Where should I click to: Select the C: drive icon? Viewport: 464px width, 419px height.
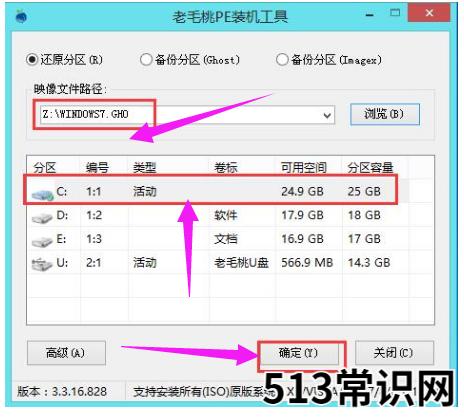click(x=42, y=194)
